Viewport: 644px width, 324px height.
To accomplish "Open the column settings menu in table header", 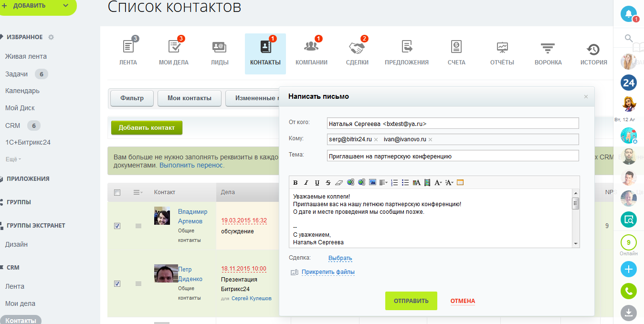I will click(138, 192).
